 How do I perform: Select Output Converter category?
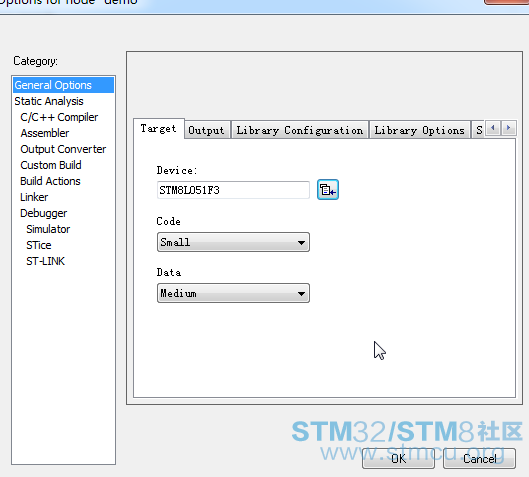(x=63, y=149)
